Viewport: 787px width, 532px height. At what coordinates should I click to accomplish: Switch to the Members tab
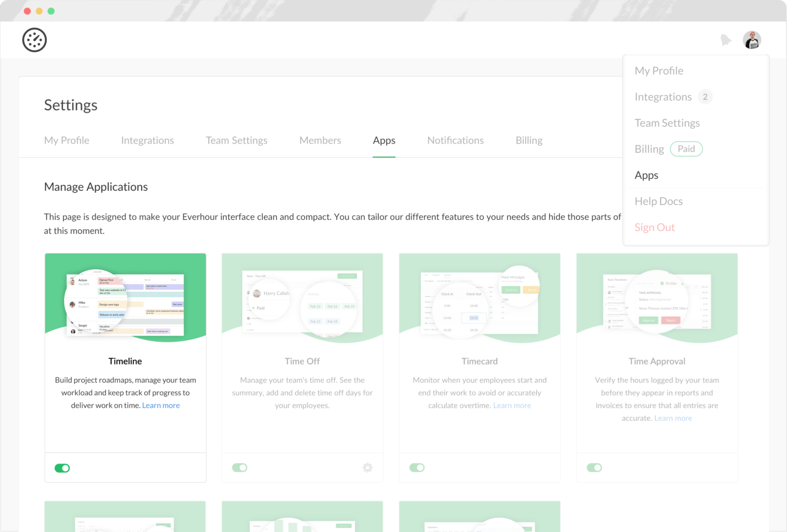320,140
